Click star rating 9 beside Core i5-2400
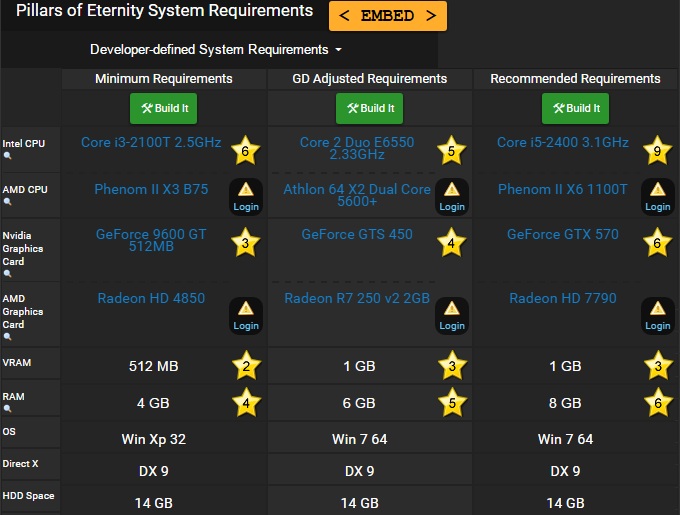680x515 pixels. [657, 150]
